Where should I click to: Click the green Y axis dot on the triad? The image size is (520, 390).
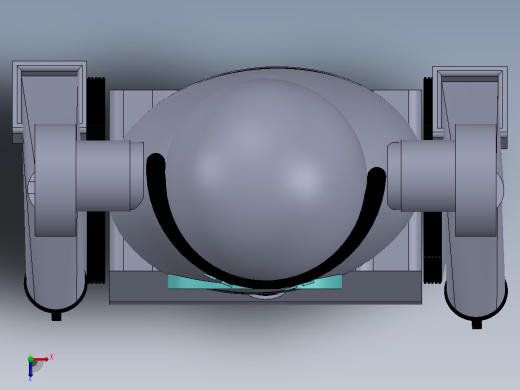point(31,359)
